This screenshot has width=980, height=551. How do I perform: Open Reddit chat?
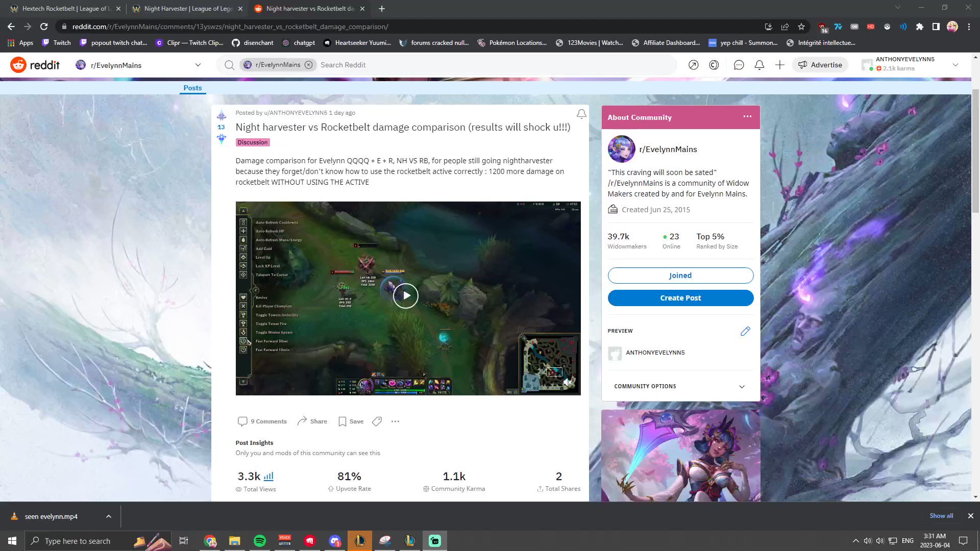(739, 65)
